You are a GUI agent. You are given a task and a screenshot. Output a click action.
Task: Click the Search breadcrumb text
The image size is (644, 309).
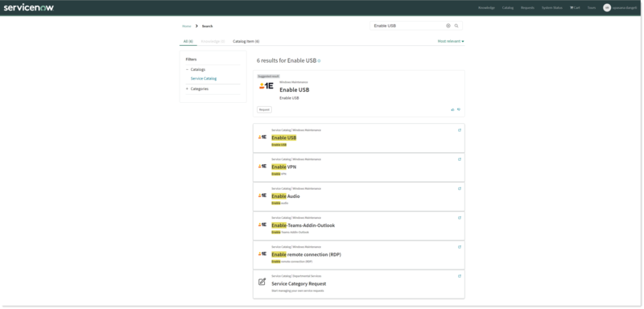coord(208,27)
